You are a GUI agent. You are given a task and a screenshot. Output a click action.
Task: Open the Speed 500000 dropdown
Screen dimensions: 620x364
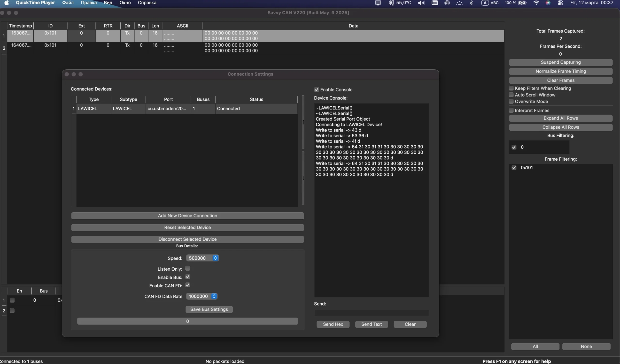coord(202,258)
